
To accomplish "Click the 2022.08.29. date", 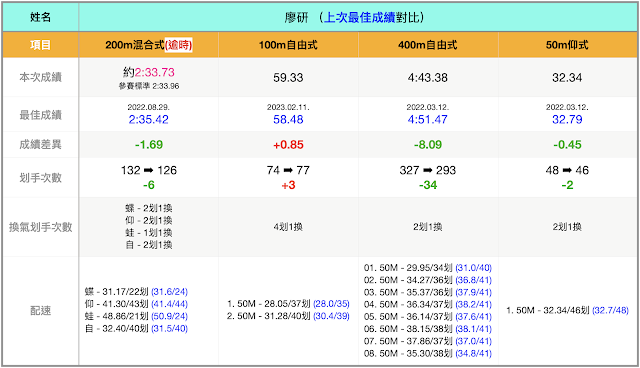I will [149, 107].
